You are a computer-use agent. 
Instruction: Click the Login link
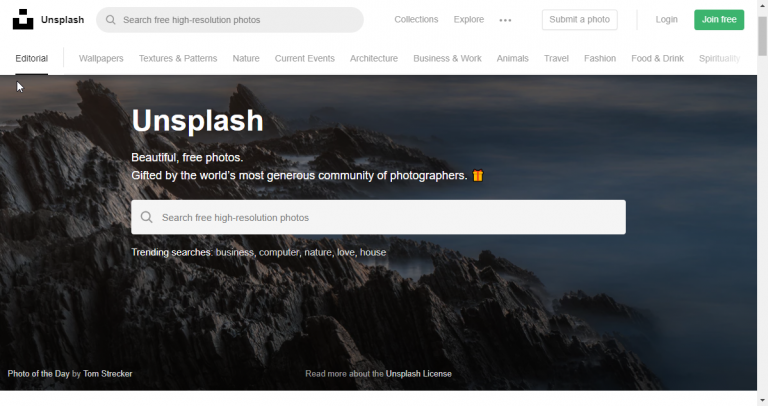tap(666, 20)
